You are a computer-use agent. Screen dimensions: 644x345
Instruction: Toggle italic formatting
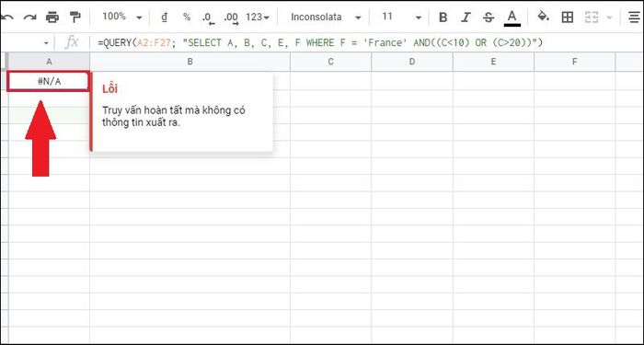466,17
